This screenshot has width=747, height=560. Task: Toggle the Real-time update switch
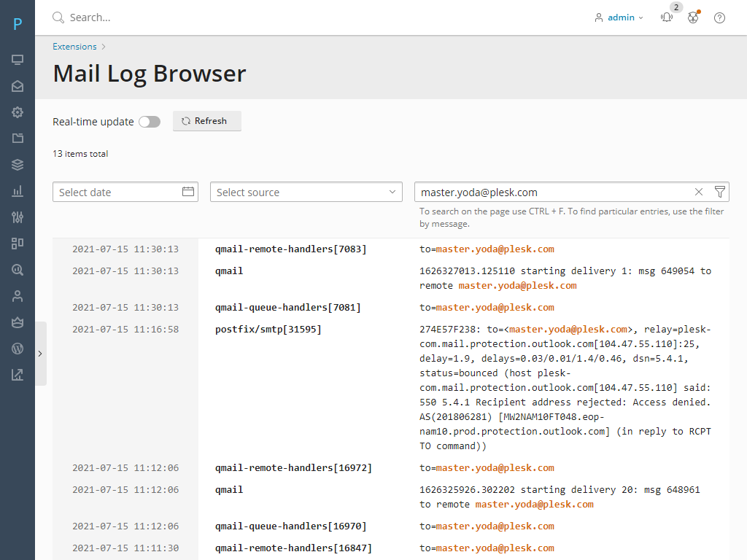150,122
